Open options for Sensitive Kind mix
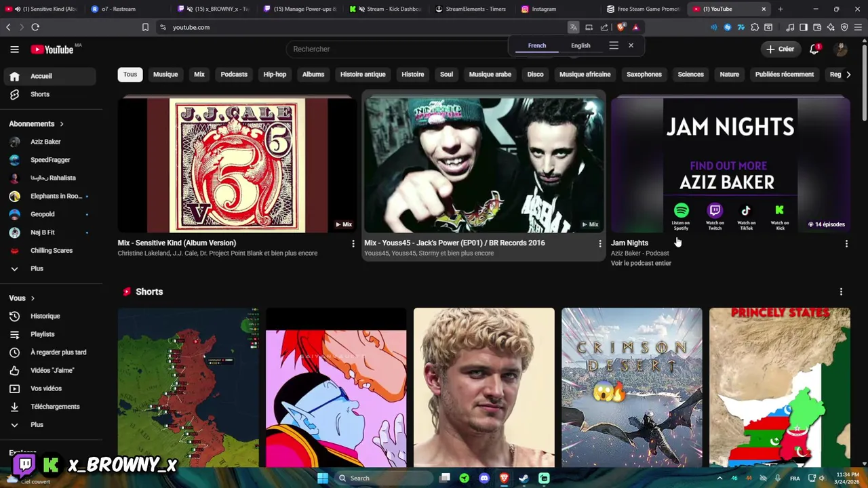 tap(353, 243)
